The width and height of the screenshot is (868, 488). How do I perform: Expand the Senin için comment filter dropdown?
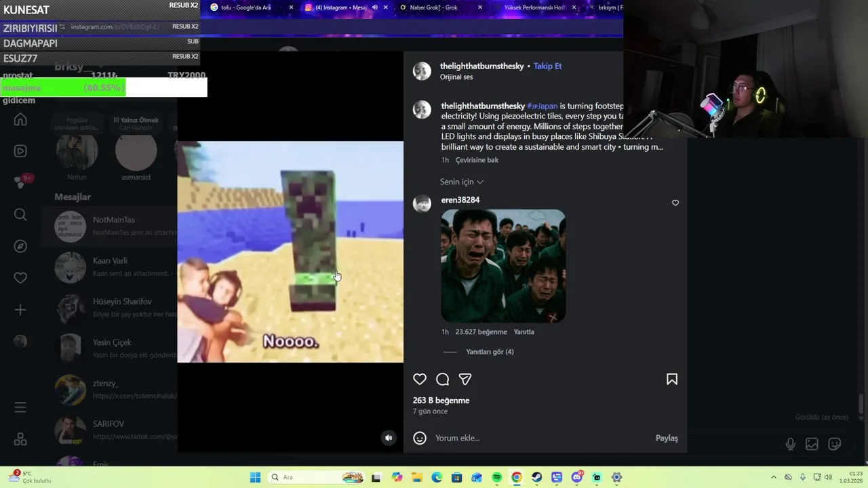click(461, 182)
